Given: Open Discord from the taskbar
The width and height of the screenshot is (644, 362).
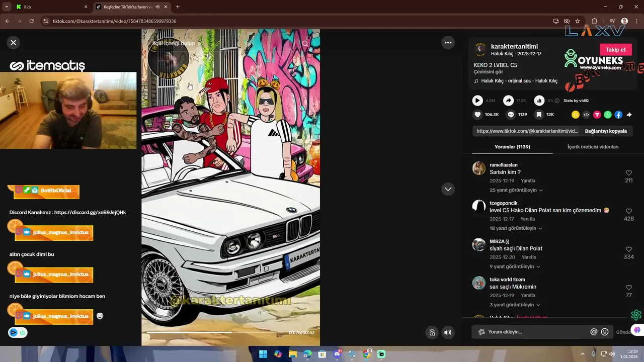Looking at the screenshot, I should pyautogui.click(x=337, y=354).
